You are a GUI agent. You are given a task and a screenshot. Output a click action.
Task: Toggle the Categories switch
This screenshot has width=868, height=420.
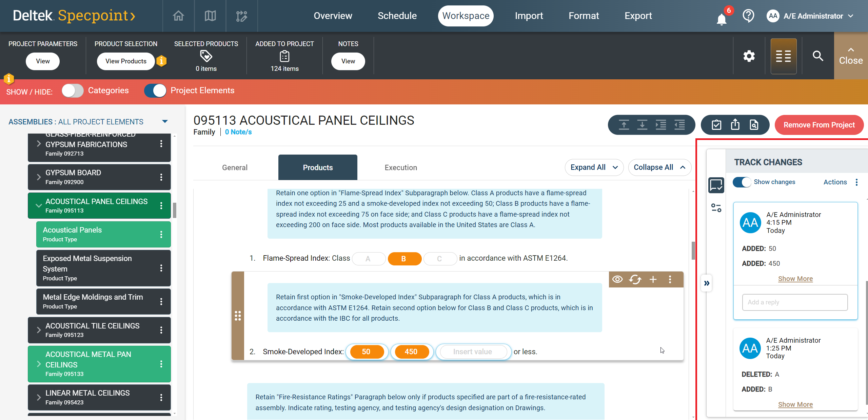point(73,91)
